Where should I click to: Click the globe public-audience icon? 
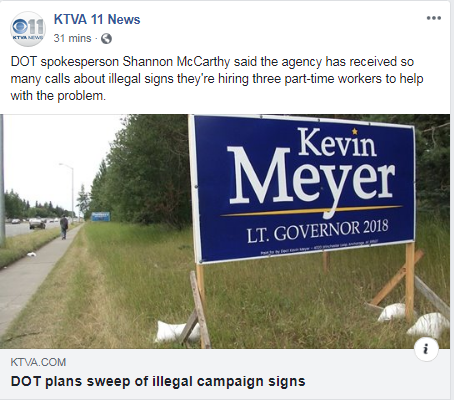coord(106,39)
